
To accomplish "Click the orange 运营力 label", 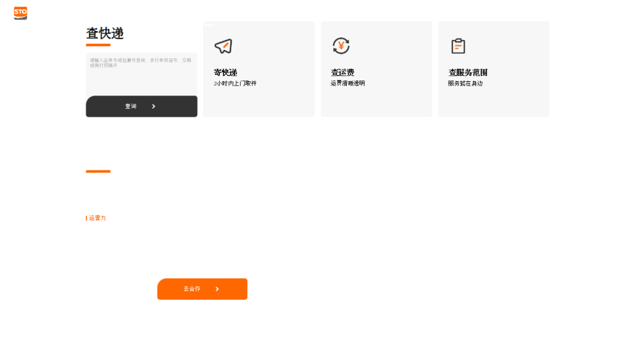I will tap(97, 218).
